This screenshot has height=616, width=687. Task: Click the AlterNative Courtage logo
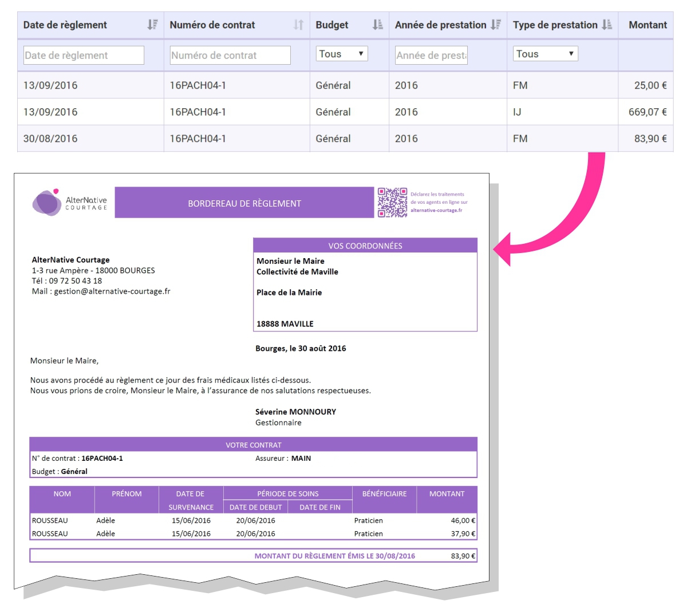[69, 203]
